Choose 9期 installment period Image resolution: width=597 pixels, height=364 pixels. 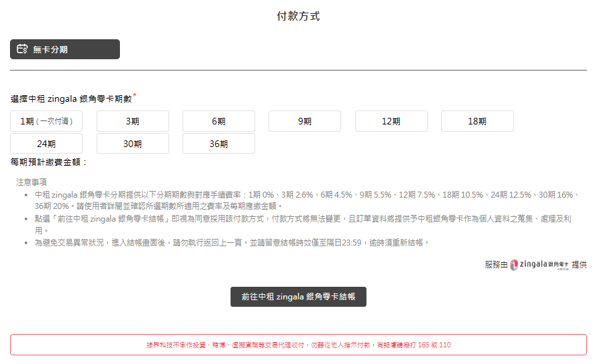click(304, 121)
